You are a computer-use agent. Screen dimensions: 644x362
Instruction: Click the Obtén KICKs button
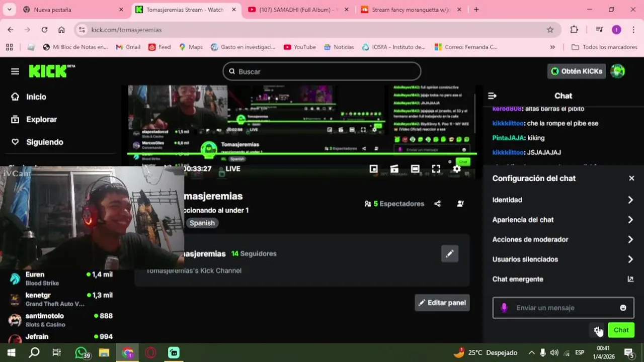(576, 71)
